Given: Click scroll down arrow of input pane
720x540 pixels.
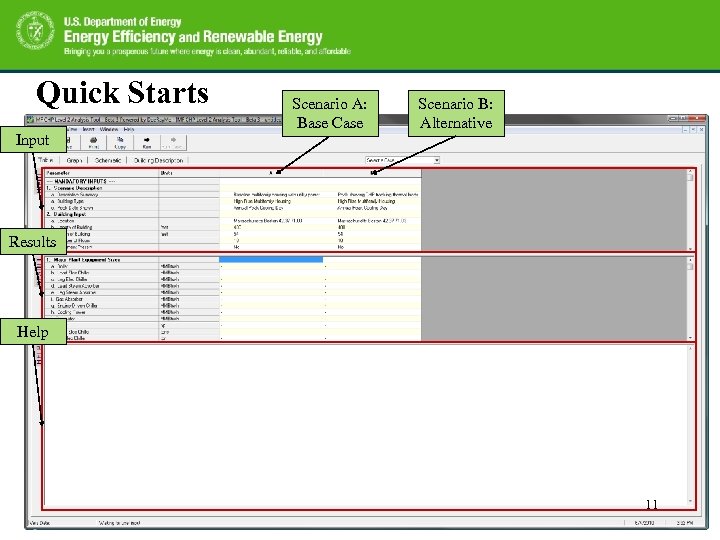Looking at the screenshot, I should click(690, 248).
